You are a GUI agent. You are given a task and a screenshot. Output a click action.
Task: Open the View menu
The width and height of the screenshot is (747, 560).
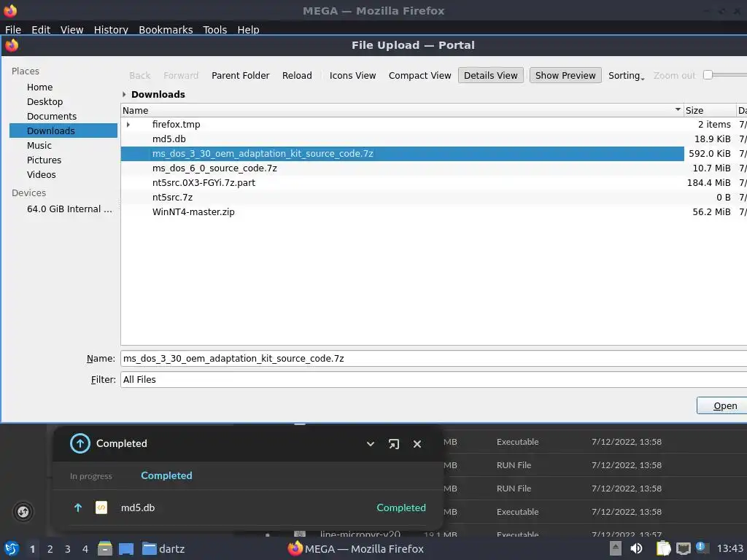(72, 29)
